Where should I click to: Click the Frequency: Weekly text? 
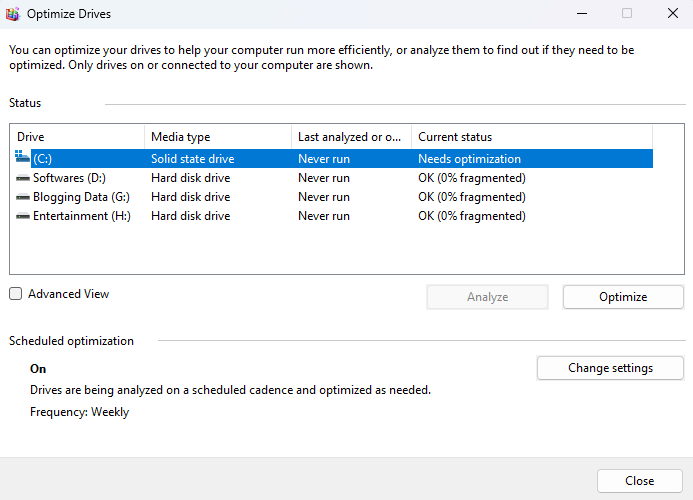point(80,412)
